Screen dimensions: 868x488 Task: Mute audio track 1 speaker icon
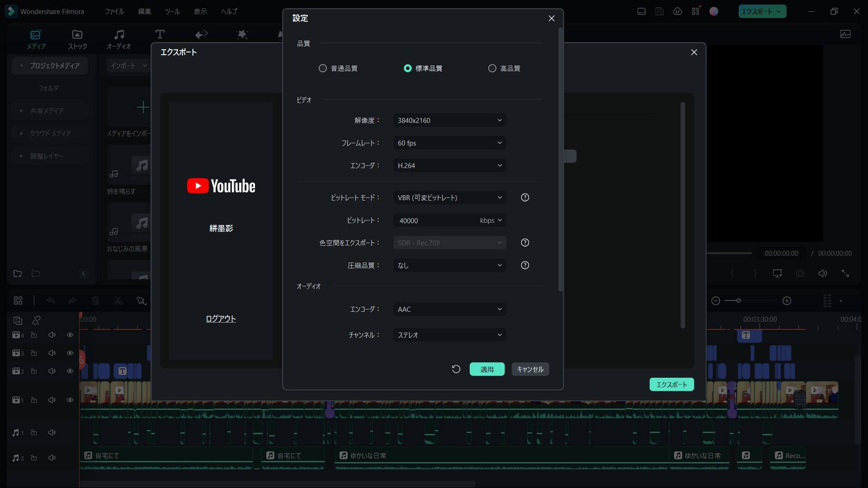[x=52, y=432]
